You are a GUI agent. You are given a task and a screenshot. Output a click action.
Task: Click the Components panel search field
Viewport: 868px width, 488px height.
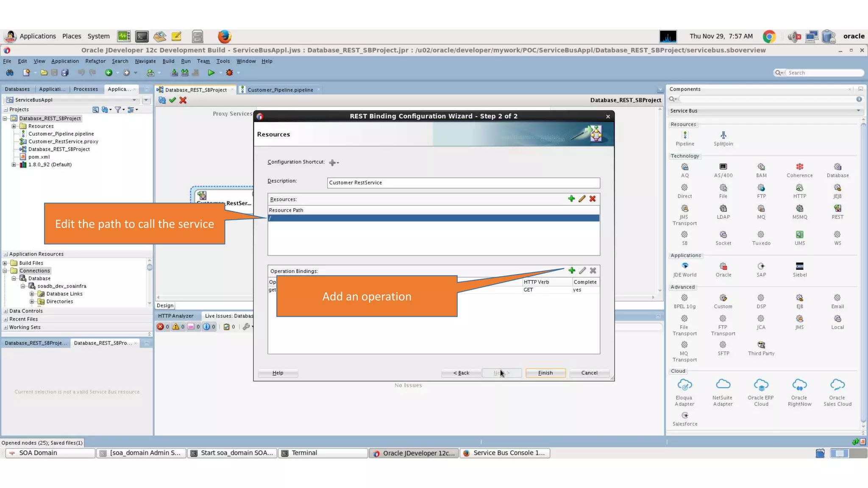click(x=767, y=99)
